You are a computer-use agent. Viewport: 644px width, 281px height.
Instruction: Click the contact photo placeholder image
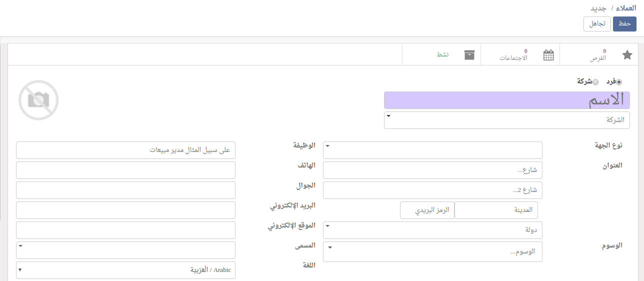[x=38, y=100]
